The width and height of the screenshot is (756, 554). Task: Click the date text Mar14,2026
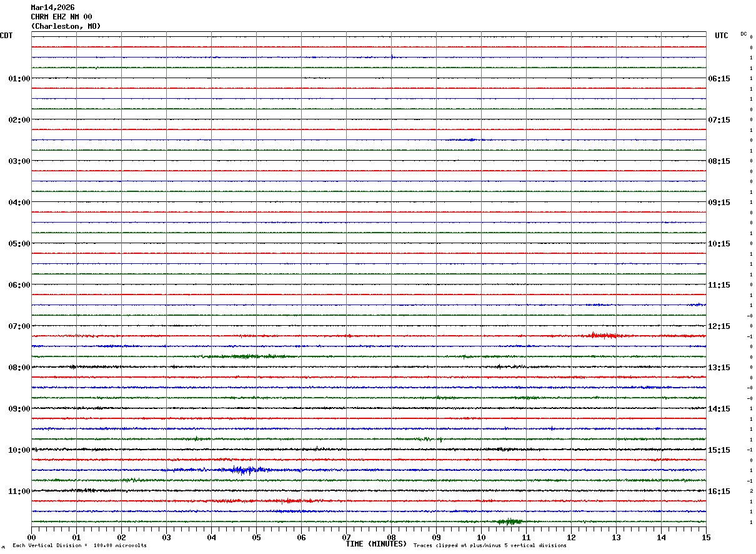(x=52, y=8)
